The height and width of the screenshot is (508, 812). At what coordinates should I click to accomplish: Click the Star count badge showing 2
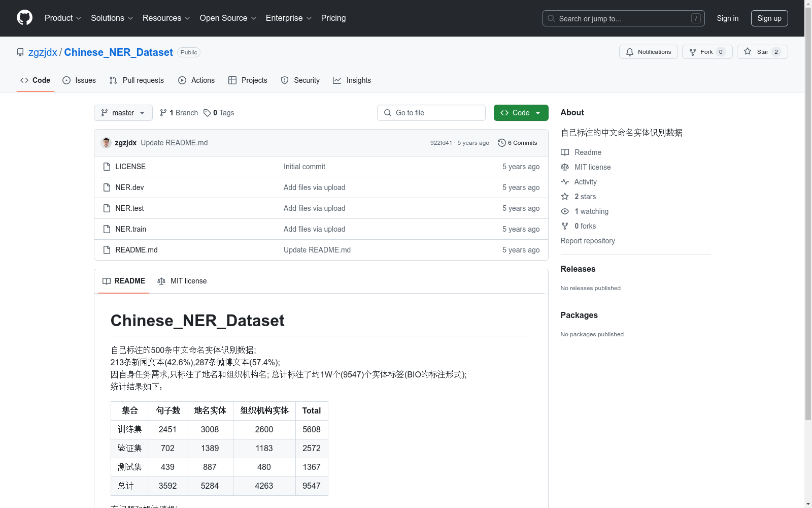point(776,52)
